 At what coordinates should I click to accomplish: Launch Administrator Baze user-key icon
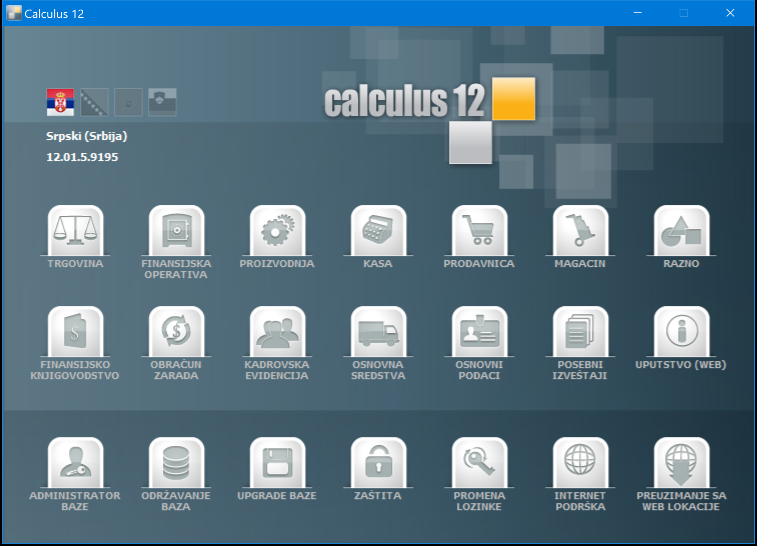click(x=75, y=462)
